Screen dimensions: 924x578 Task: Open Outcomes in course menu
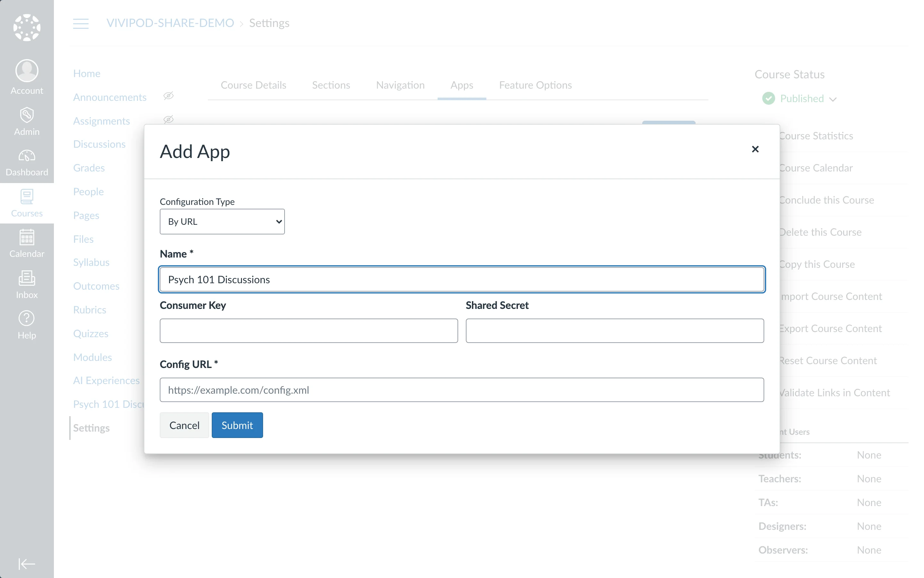(x=96, y=286)
